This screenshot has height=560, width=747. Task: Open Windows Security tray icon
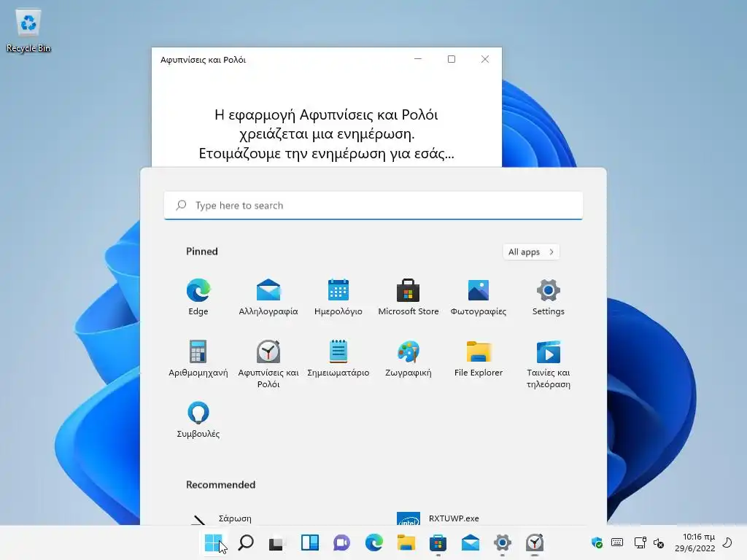(597, 542)
